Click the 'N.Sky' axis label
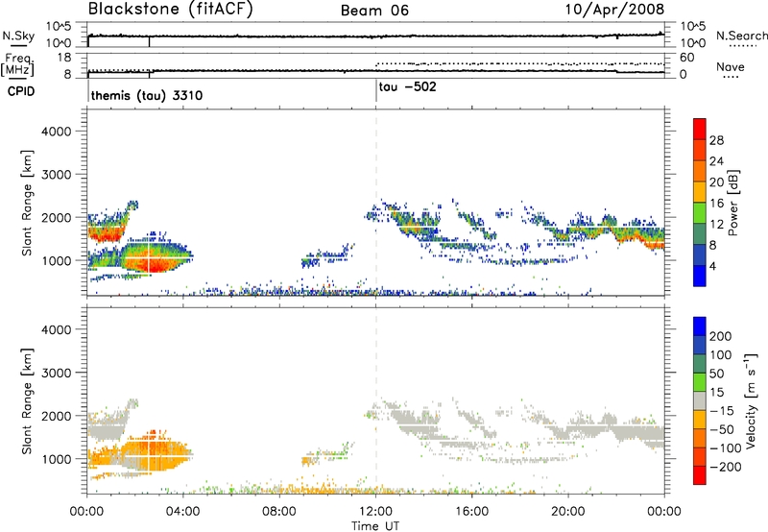The width and height of the screenshot is (768, 532). click(x=18, y=36)
